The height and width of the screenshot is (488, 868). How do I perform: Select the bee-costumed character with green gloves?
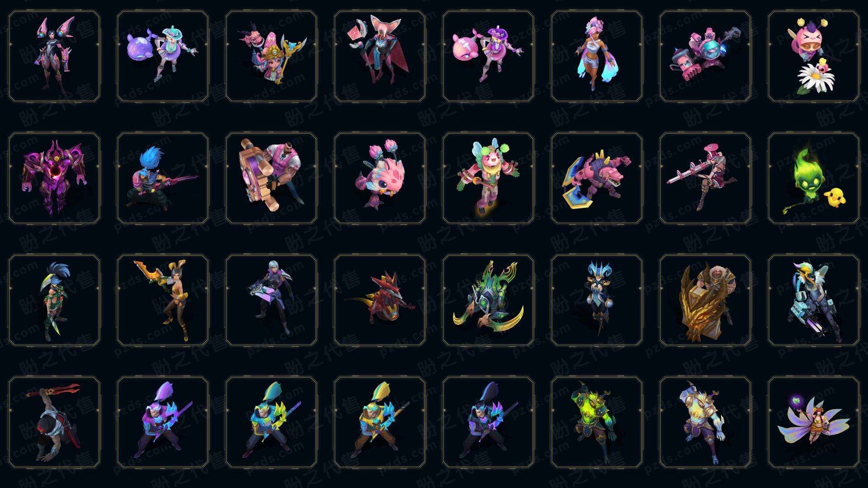488,178
